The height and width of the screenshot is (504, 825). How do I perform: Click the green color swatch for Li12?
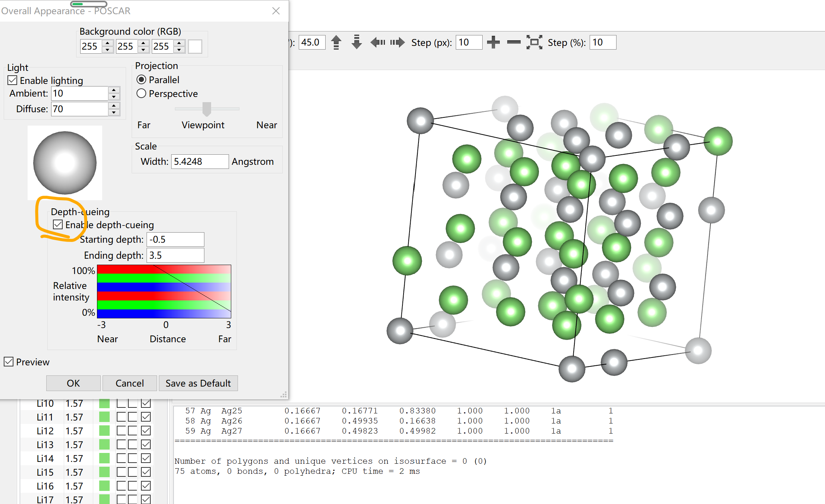click(x=104, y=431)
